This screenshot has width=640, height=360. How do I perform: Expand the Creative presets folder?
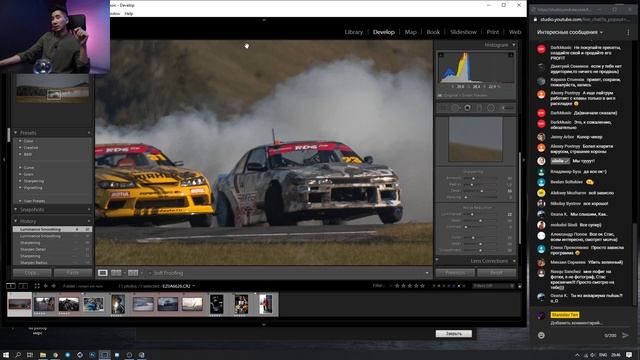click(x=20, y=147)
